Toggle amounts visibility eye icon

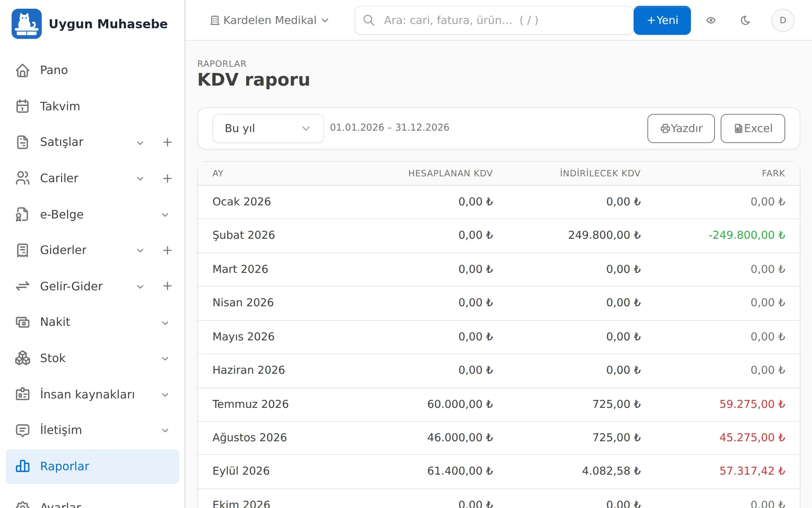click(711, 20)
